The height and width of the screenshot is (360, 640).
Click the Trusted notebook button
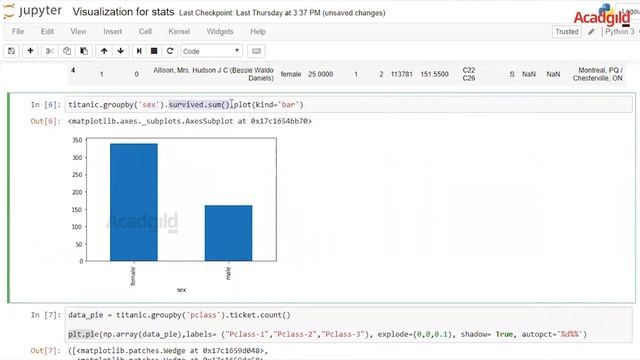(x=567, y=31)
